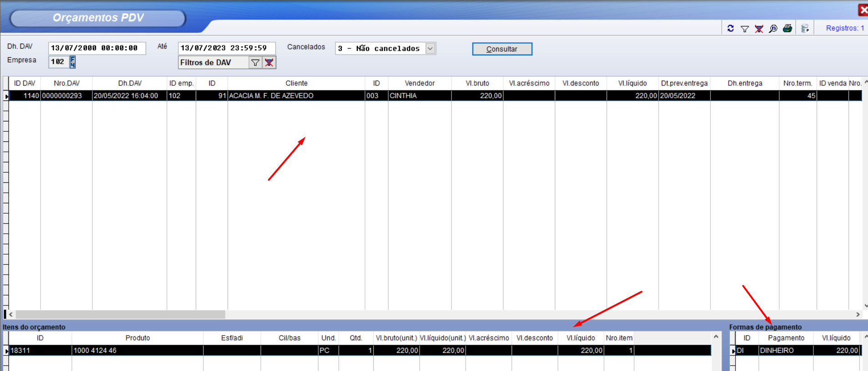Click the ID venda column header
Screen dimensions: 868x371
(x=833, y=83)
